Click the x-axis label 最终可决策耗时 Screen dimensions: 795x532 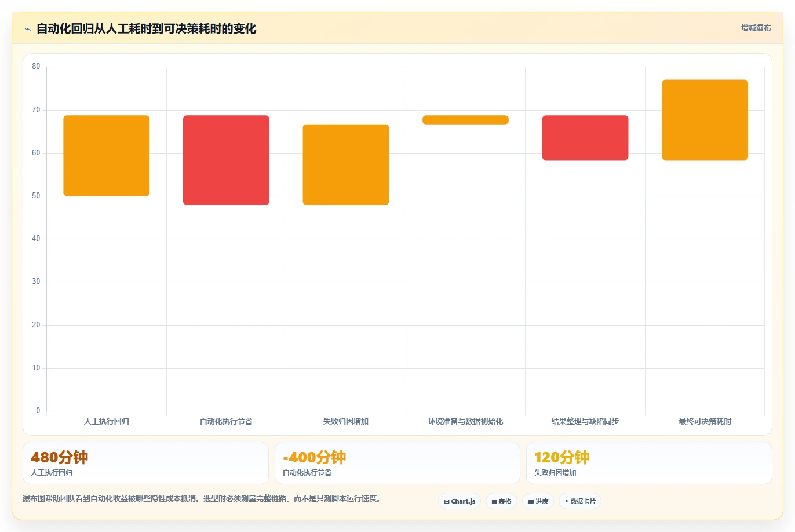(705, 421)
